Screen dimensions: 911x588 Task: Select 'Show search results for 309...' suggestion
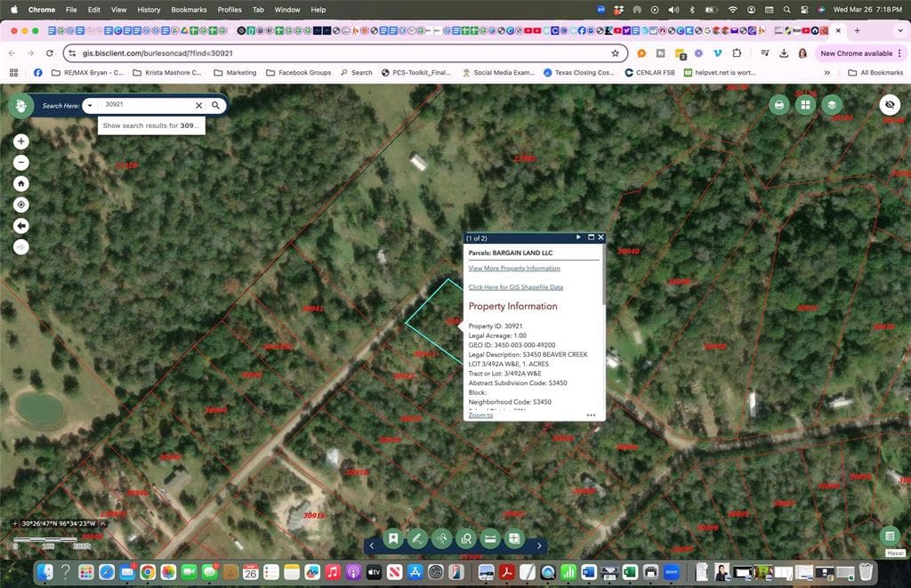(151, 125)
